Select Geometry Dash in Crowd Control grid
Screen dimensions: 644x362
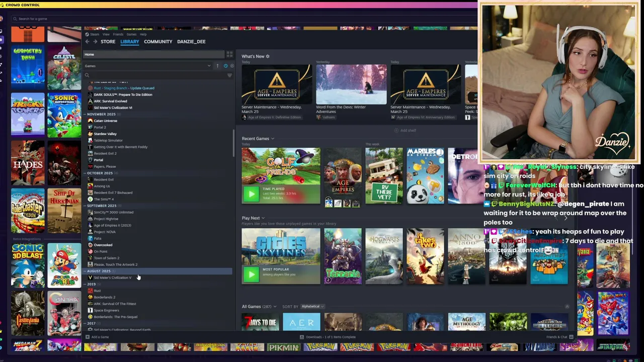tap(28, 66)
